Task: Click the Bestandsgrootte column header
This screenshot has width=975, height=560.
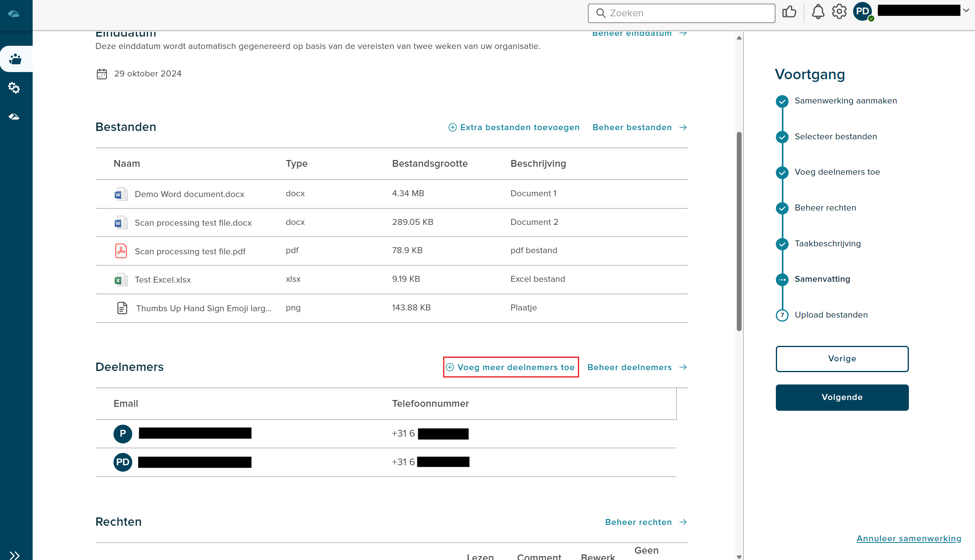Action: tap(430, 164)
